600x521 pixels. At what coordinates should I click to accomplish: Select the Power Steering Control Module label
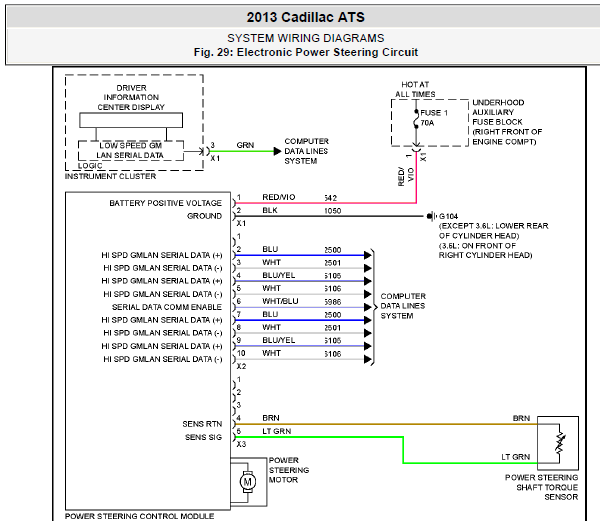point(139,516)
